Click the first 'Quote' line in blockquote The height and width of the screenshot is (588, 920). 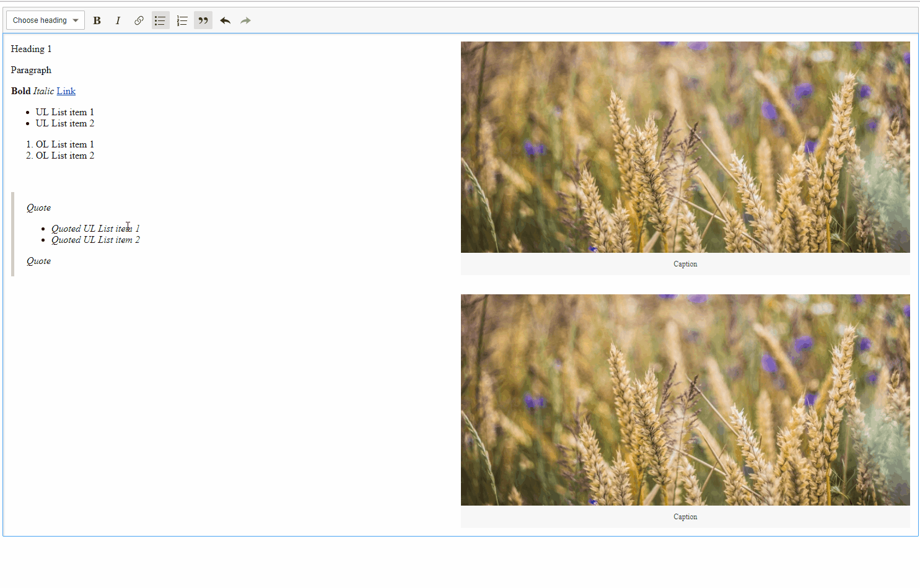click(38, 208)
